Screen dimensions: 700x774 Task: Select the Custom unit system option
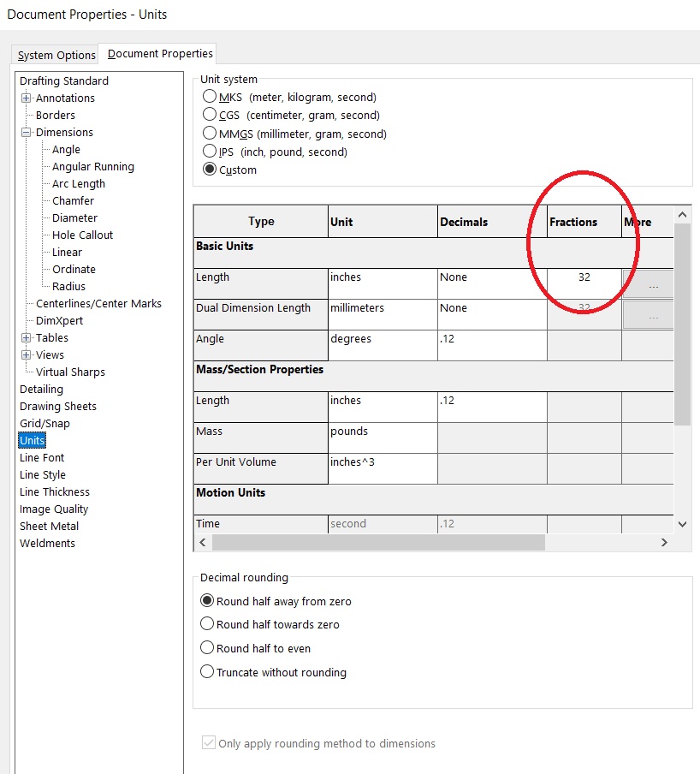(x=210, y=170)
